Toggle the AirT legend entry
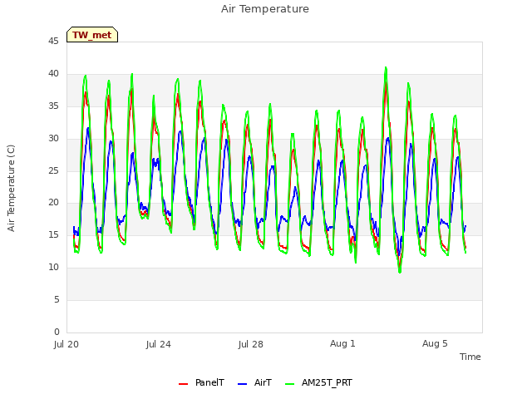This screenshot has width=532, height=399. [x=254, y=382]
